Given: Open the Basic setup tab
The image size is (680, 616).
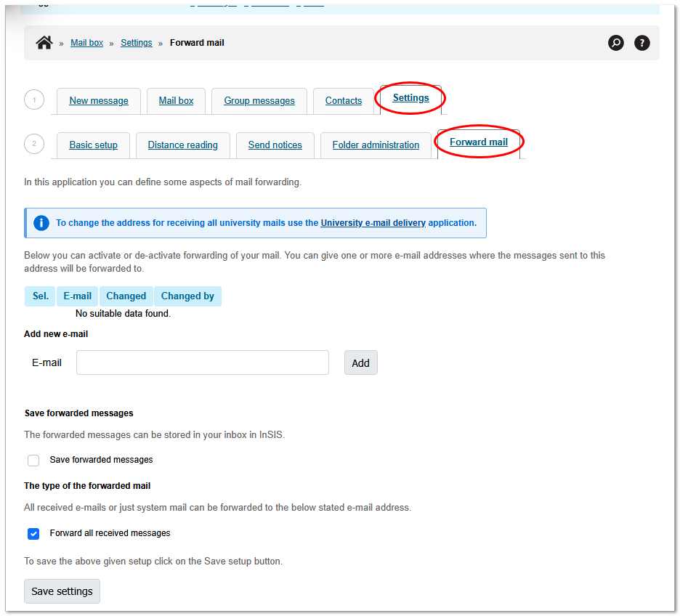Looking at the screenshot, I should (93, 145).
